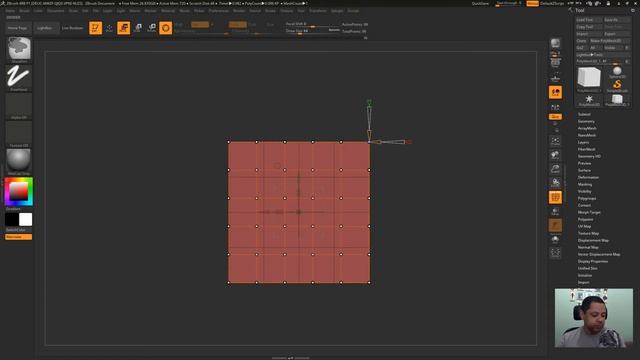The height and width of the screenshot is (360, 640).
Task: Toggle the orange XYZ rotation button
Action: coord(555,117)
